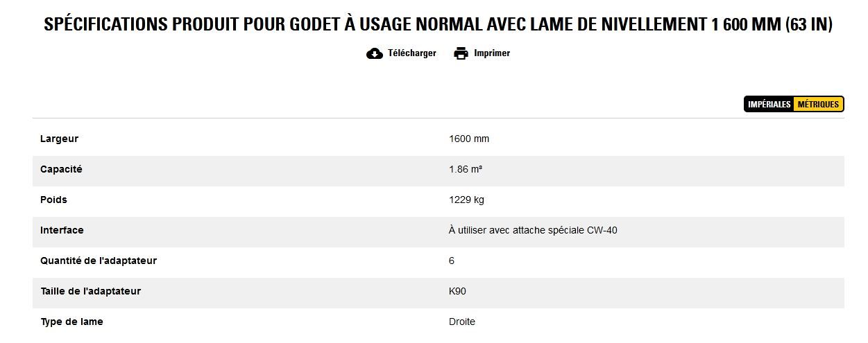This screenshot has width=868, height=343.
Task: Switch units to Impériales
Action: coord(769,105)
